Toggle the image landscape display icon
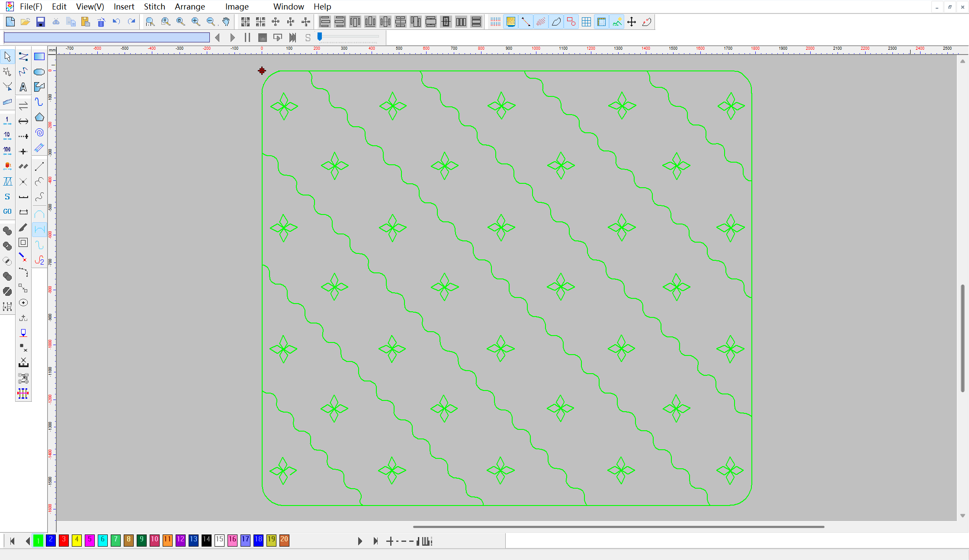This screenshot has height=560, width=969. [616, 22]
